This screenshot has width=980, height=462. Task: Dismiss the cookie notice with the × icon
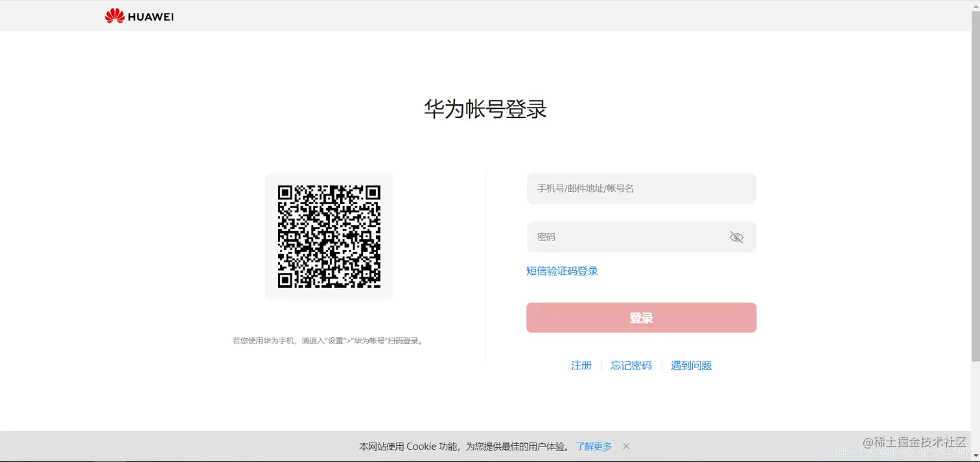point(625,446)
